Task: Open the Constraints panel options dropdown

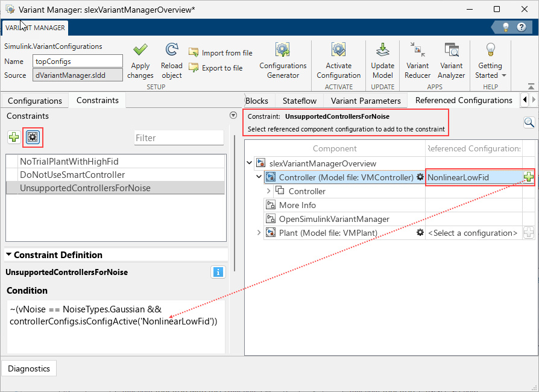Action: point(233,116)
